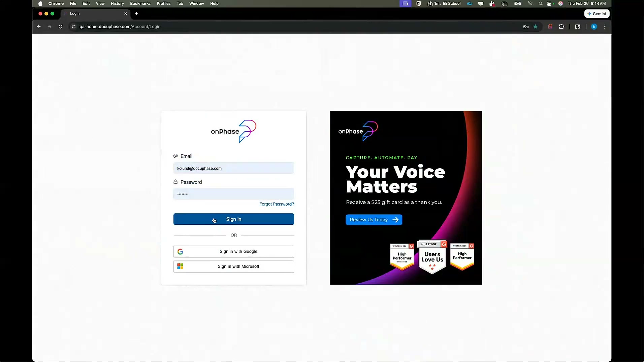Click the browser back arrow

[39, 27]
